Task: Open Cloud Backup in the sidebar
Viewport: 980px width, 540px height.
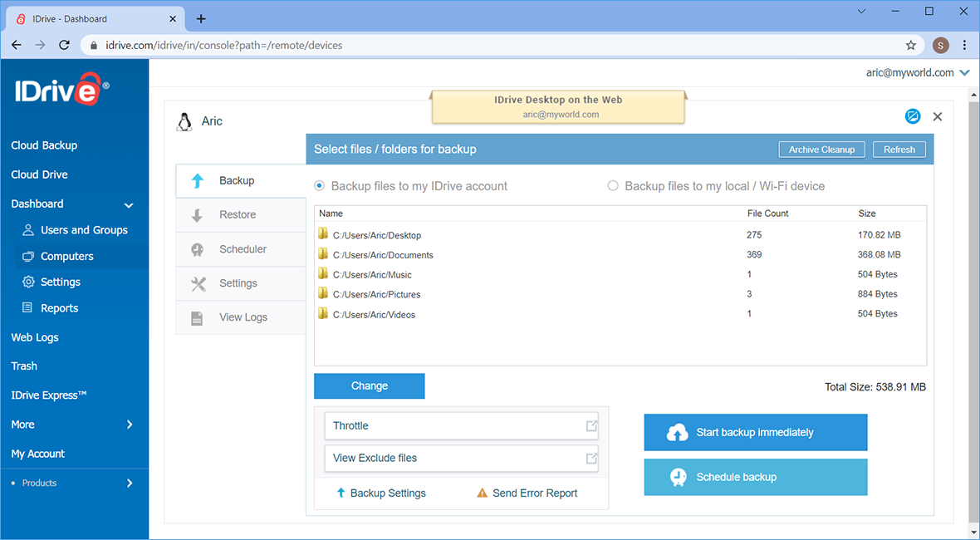Action: [44, 145]
